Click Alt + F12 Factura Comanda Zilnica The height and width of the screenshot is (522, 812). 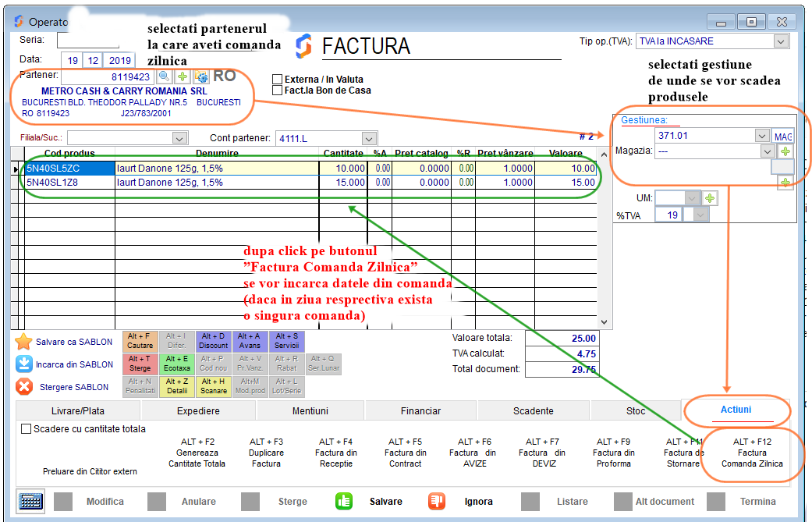pos(751,453)
